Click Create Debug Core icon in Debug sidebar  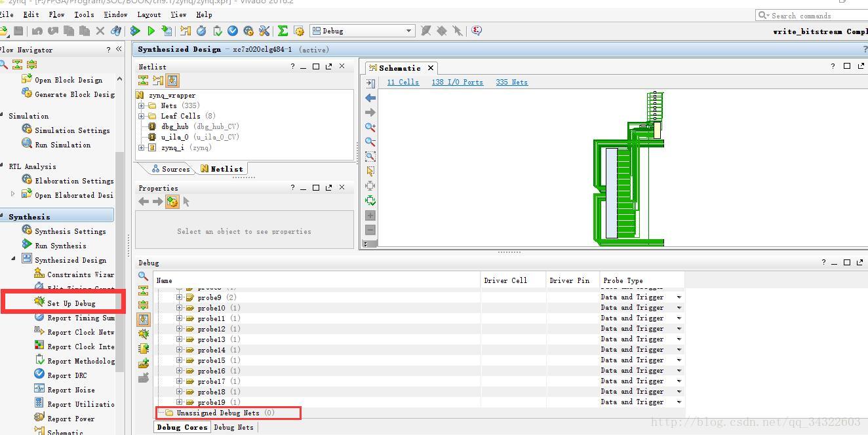[143, 349]
